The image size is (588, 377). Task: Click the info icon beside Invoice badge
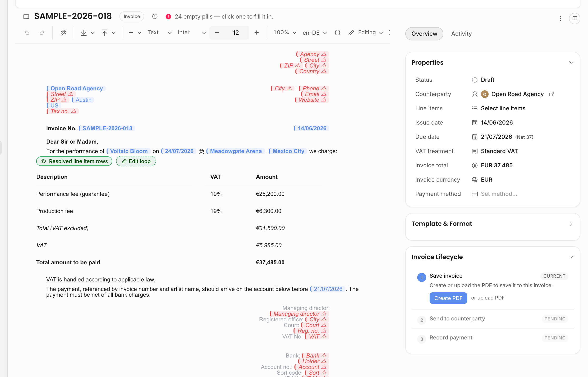tap(155, 16)
